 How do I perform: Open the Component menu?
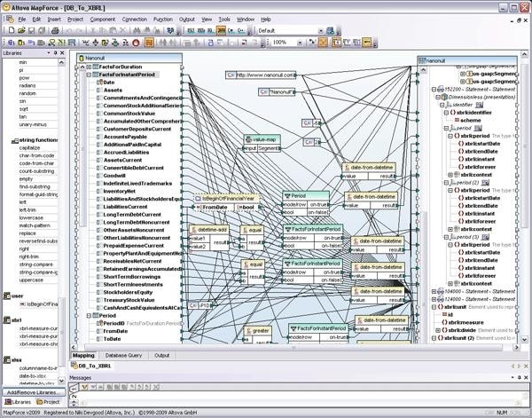tap(103, 20)
